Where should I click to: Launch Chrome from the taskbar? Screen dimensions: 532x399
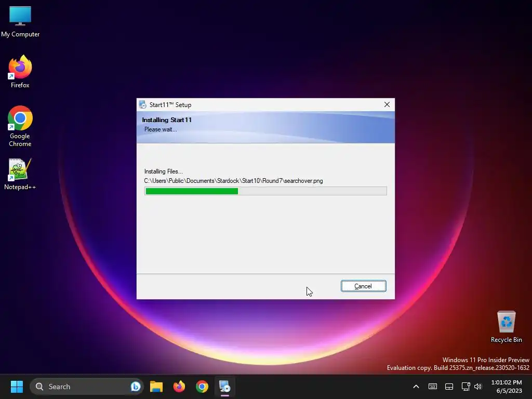click(x=202, y=387)
